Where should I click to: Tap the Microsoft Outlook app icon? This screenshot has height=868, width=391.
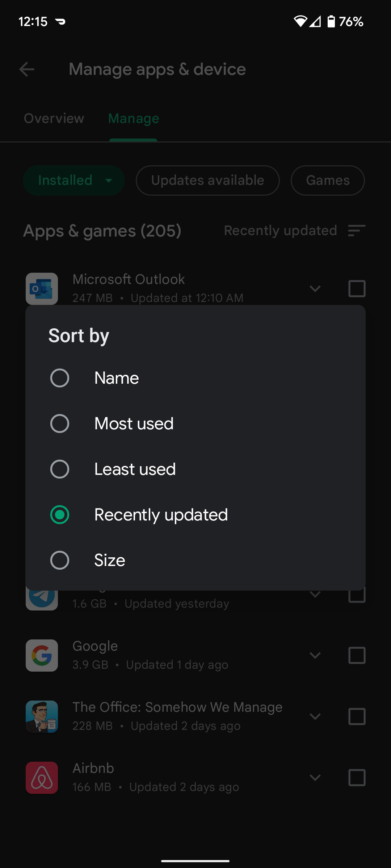tap(42, 288)
